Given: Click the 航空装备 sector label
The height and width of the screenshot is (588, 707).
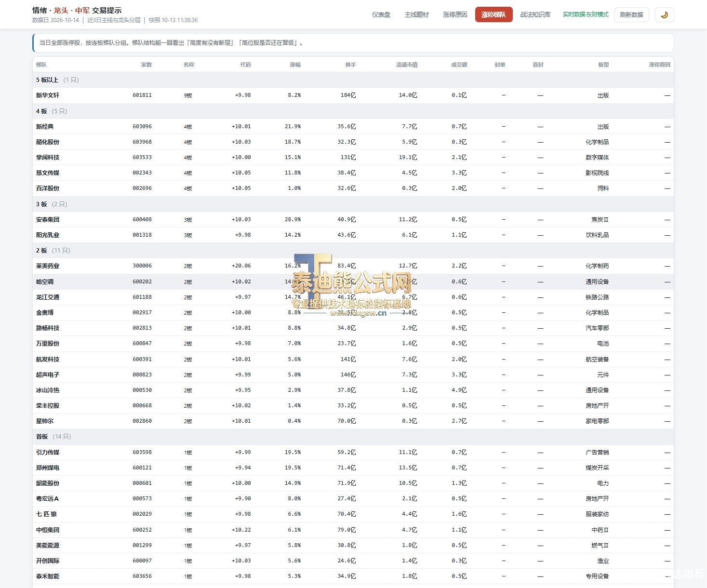Looking at the screenshot, I should point(598,360).
